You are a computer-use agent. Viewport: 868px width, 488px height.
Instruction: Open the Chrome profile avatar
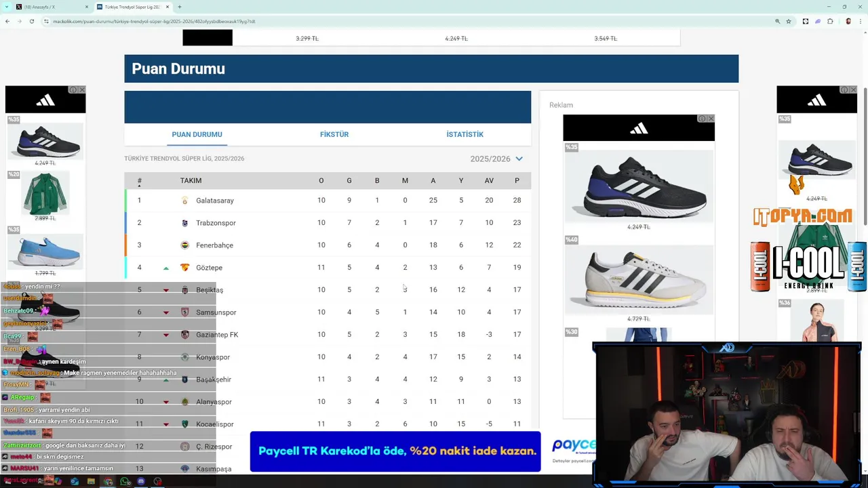point(848,21)
